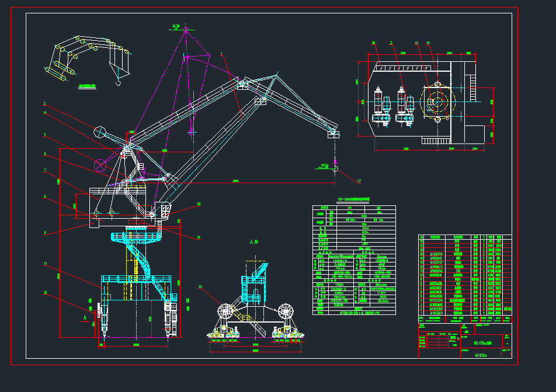Image resolution: width=556 pixels, height=392 pixels.
Task: Click the rope reeving diagram's hook
Action: 117,83
